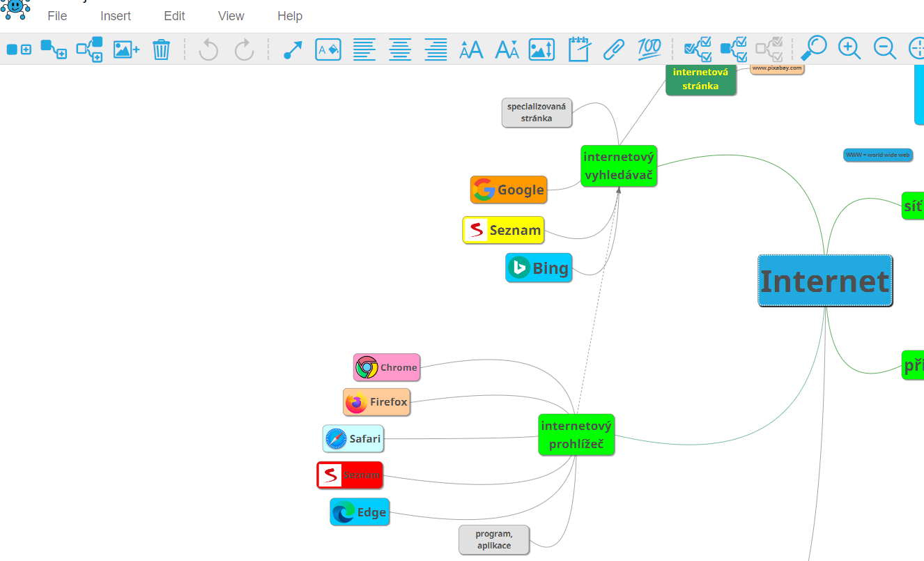Screen dimensions: 924x561
Task: Select the program, aplikace node
Action: (x=494, y=540)
